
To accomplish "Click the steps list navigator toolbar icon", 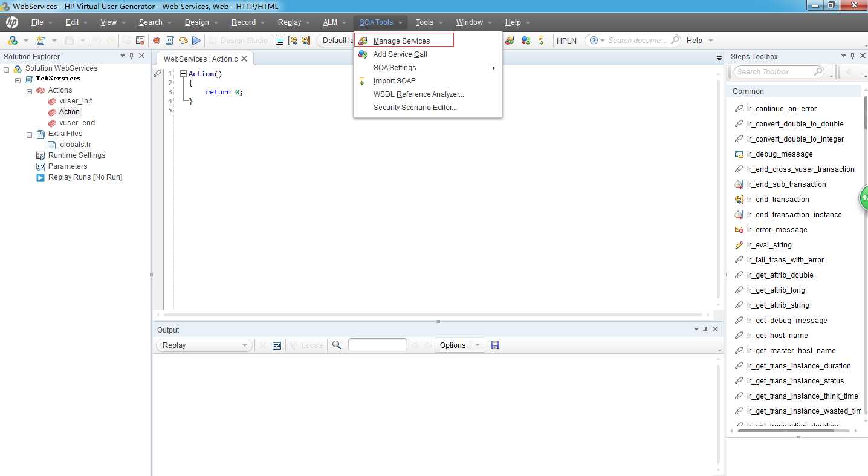I will (279, 41).
